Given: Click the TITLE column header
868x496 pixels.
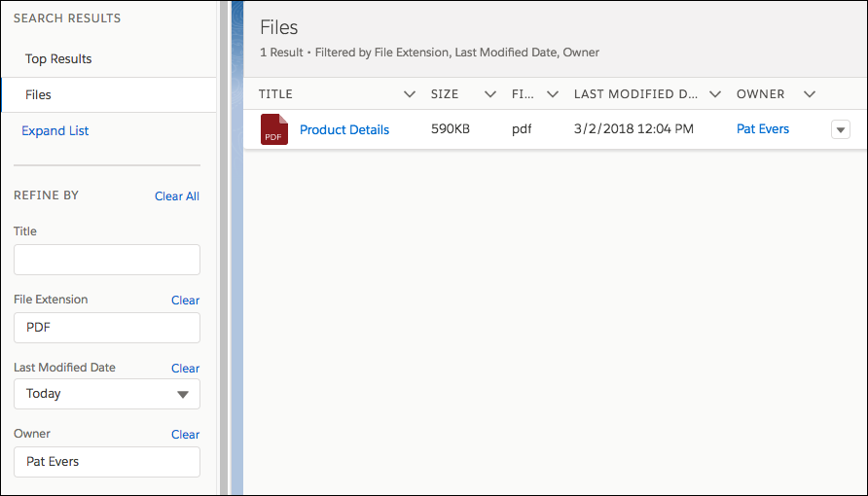Looking at the screenshot, I should (x=275, y=94).
